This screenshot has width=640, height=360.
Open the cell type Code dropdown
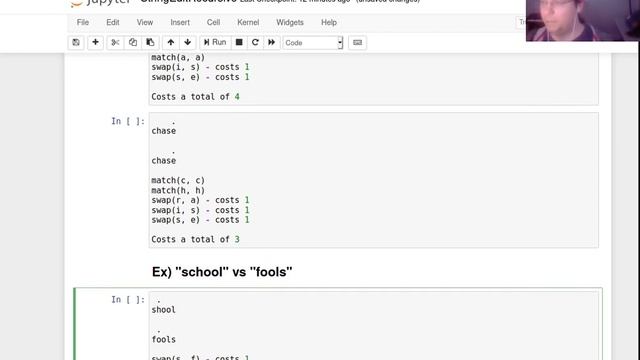(x=313, y=43)
